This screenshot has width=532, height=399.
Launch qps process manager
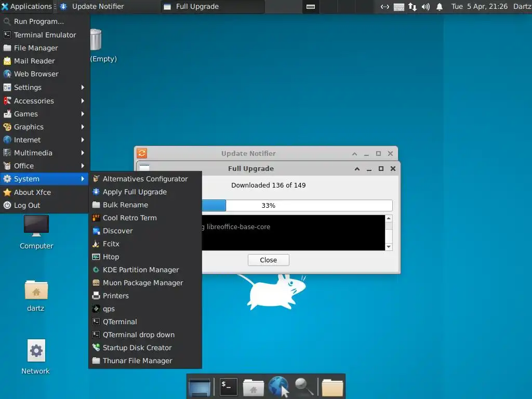[x=145, y=309]
